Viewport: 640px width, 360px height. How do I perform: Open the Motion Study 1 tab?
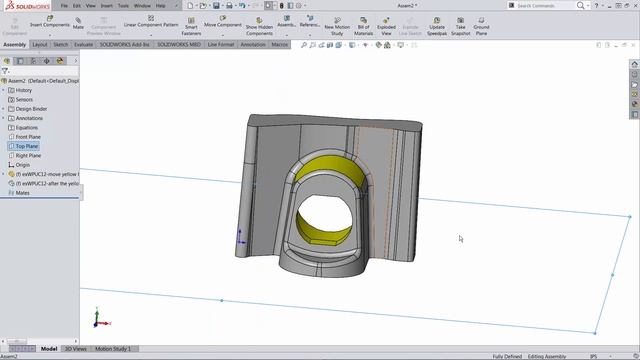[113, 349]
